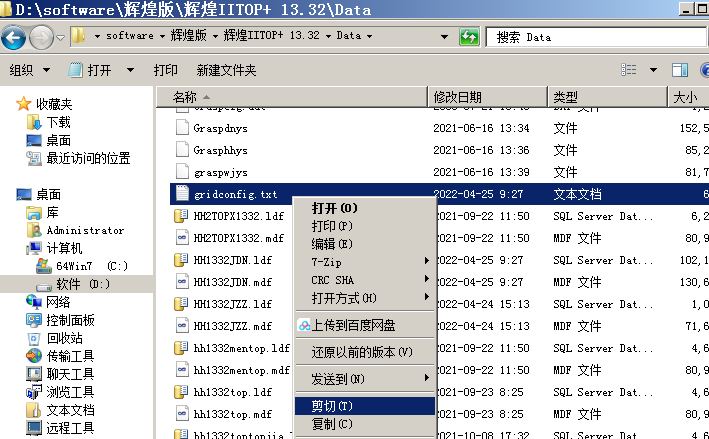Click the green refresh button beside address bar
This screenshot has height=439, width=709.
(469, 37)
